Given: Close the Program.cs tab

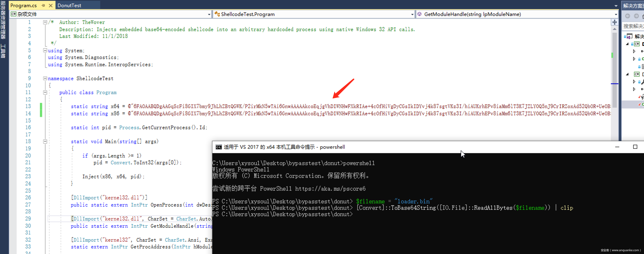Looking at the screenshot, I should point(51,5).
